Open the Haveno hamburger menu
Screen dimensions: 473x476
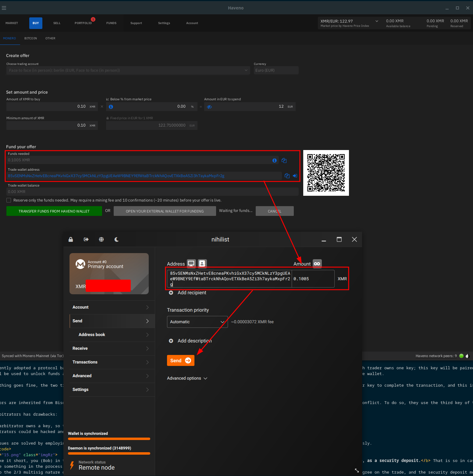coord(4,8)
